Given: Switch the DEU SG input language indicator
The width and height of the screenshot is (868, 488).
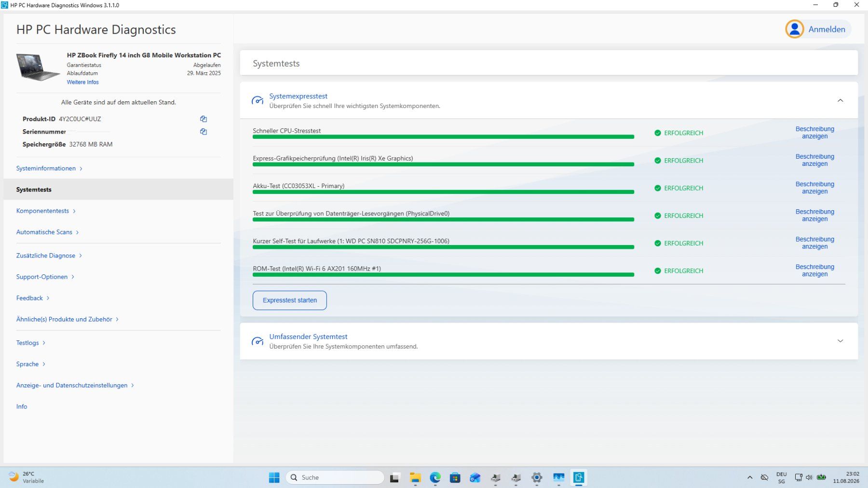Looking at the screenshot, I should [x=782, y=477].
